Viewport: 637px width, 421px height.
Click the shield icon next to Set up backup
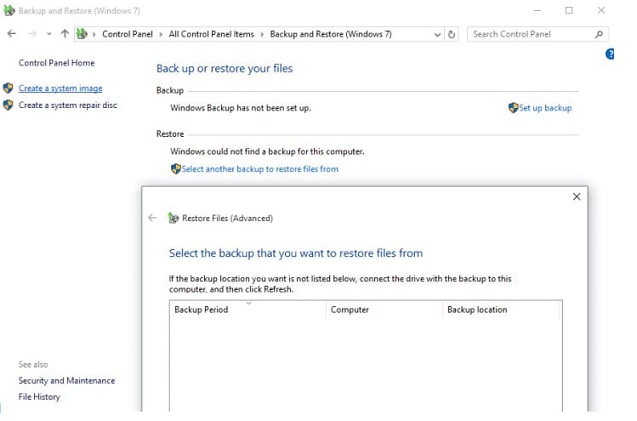[513, 108]
